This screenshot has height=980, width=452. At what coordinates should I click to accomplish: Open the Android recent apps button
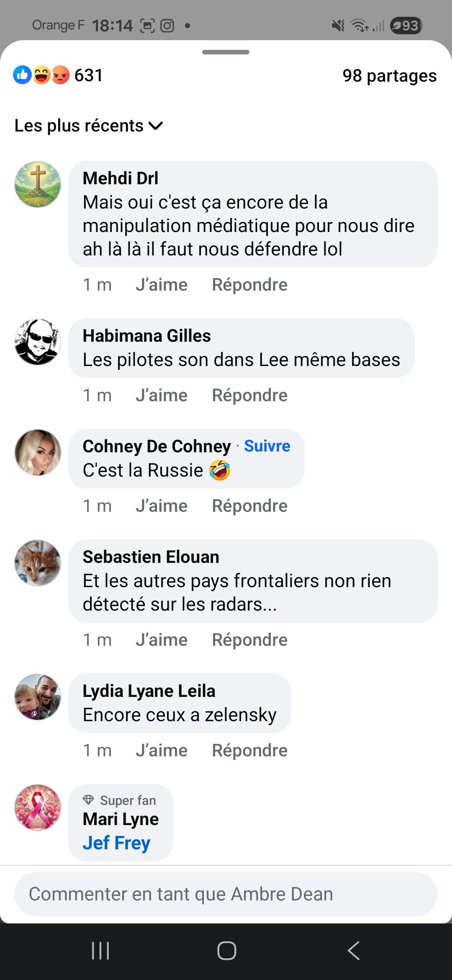point(100,951)
